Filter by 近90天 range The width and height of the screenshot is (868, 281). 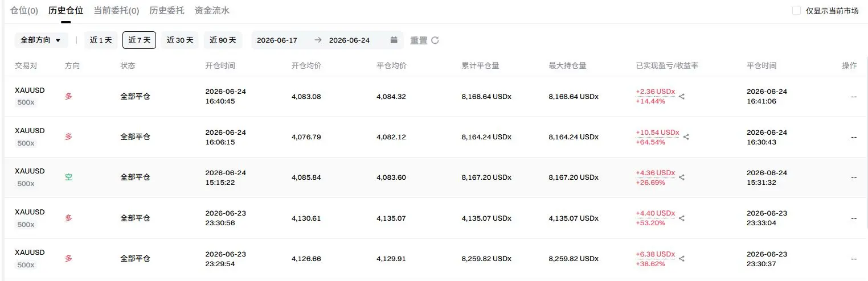coord(223,40)
